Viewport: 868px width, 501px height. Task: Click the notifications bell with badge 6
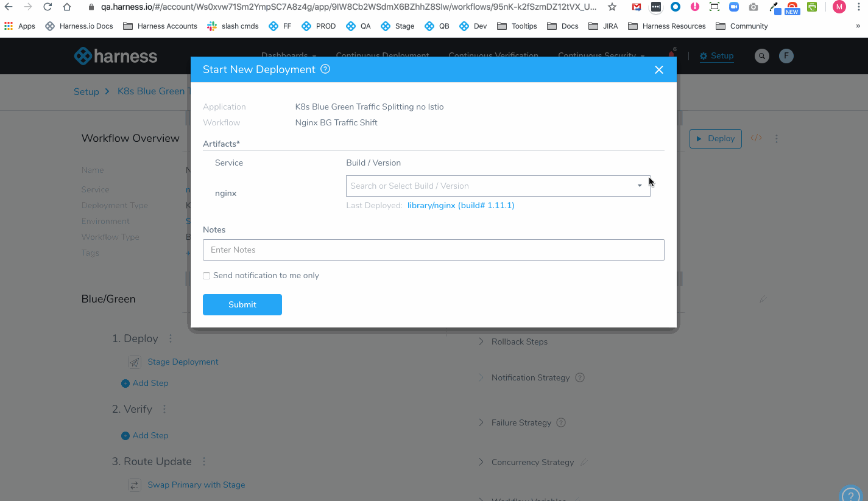(671, 54)
